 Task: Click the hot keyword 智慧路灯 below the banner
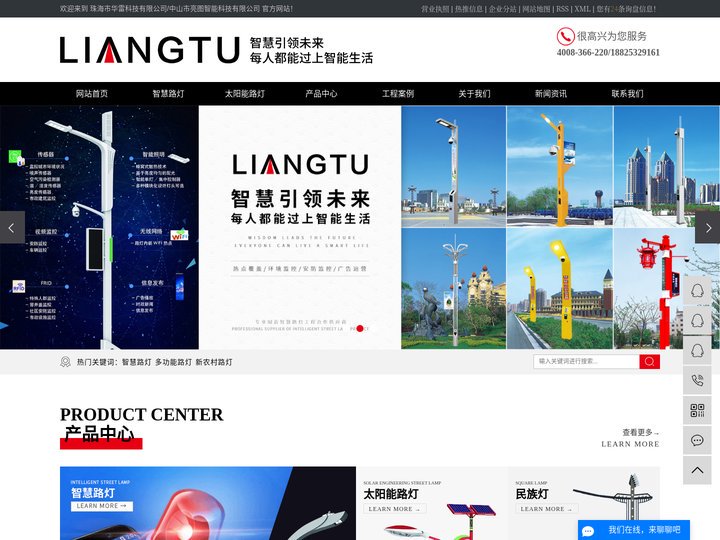pyautogui.click(x=136, y=362)
